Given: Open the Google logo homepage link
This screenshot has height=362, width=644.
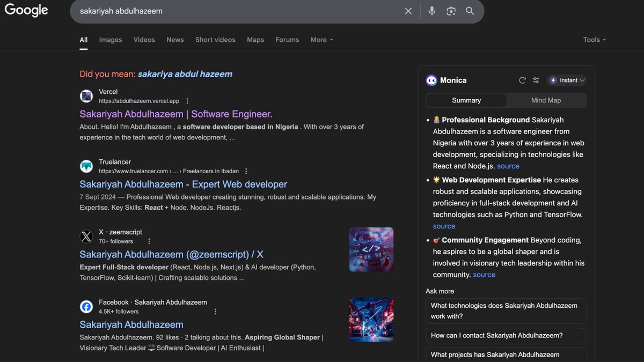Looking at the screenshot, I should (26, 10).
